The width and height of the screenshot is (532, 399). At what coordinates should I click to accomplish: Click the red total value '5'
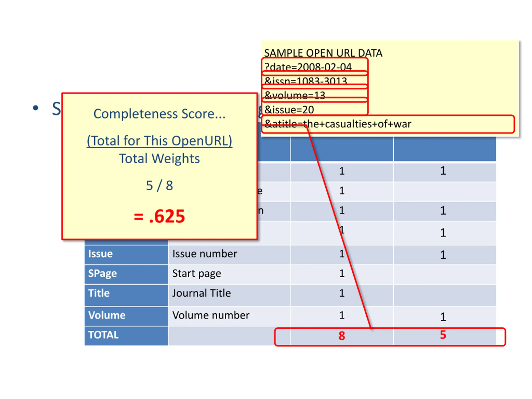(443, 335)
